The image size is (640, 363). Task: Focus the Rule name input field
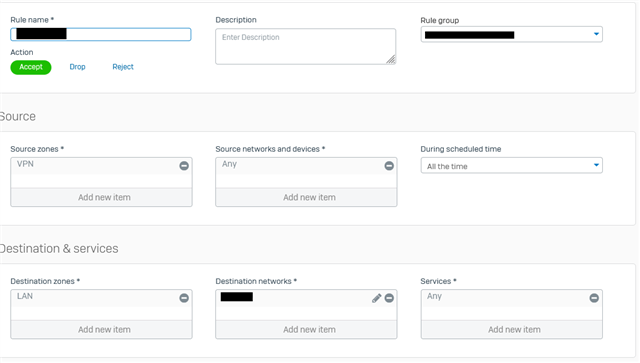point(101,34)
